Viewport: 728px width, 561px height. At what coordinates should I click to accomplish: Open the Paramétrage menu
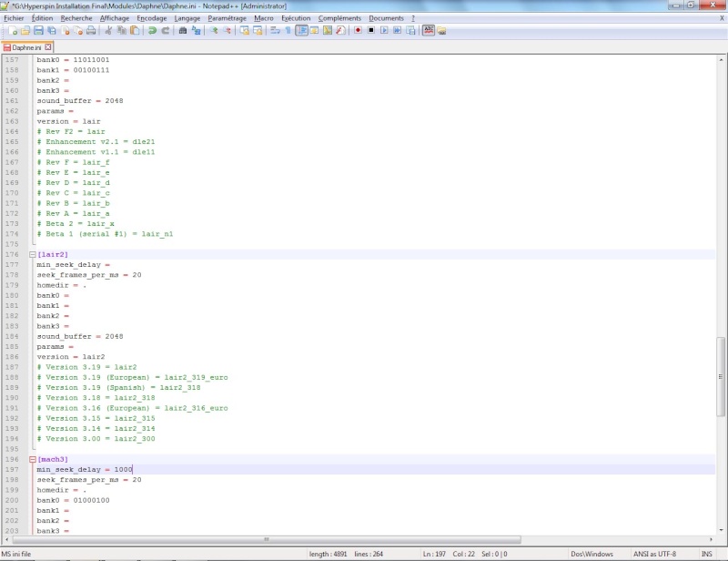(x=227, y=18)
